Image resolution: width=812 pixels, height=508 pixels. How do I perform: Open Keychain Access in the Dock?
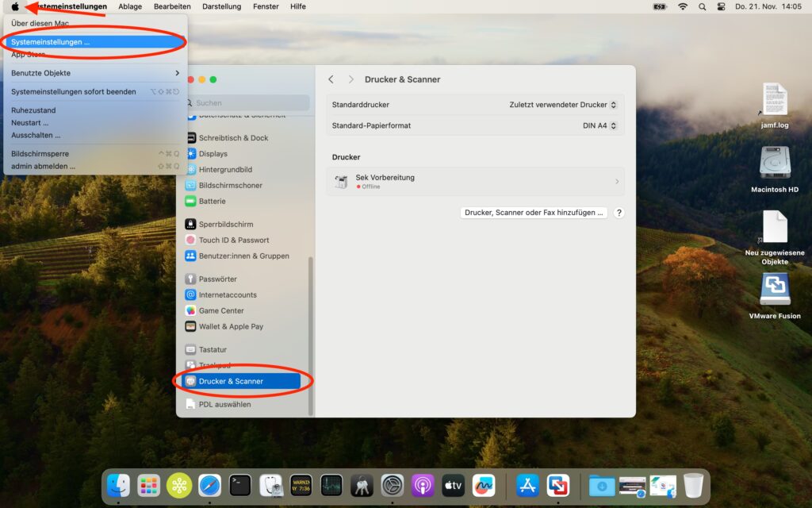(362, 485)
